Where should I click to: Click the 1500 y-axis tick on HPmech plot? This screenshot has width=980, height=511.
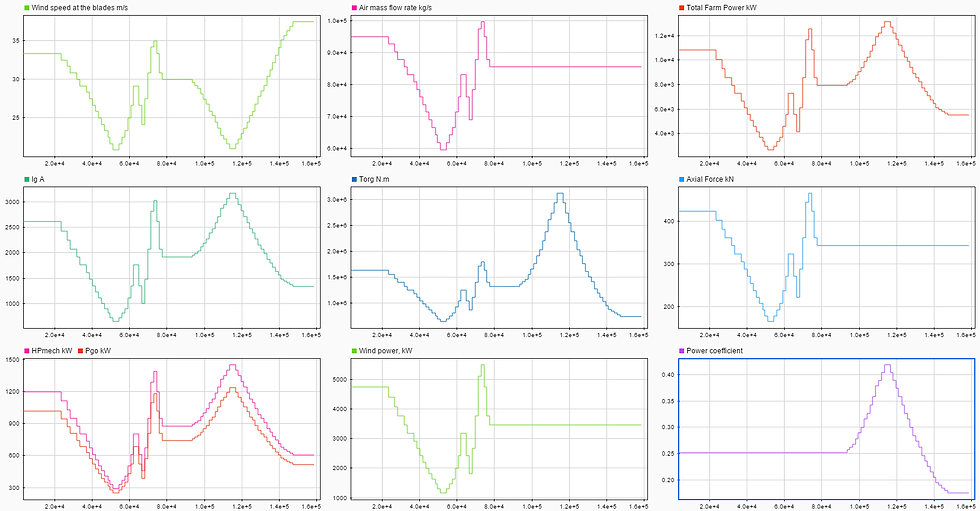point(13,360)
